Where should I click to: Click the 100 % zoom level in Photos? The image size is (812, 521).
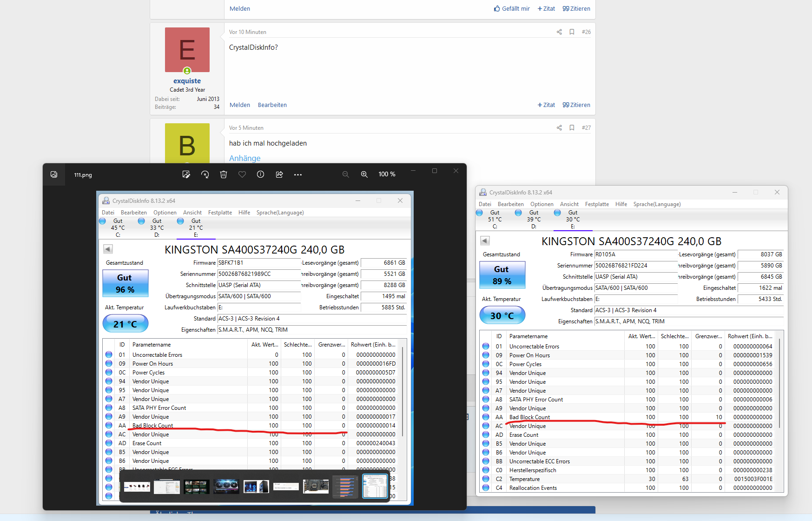(387, 174)
